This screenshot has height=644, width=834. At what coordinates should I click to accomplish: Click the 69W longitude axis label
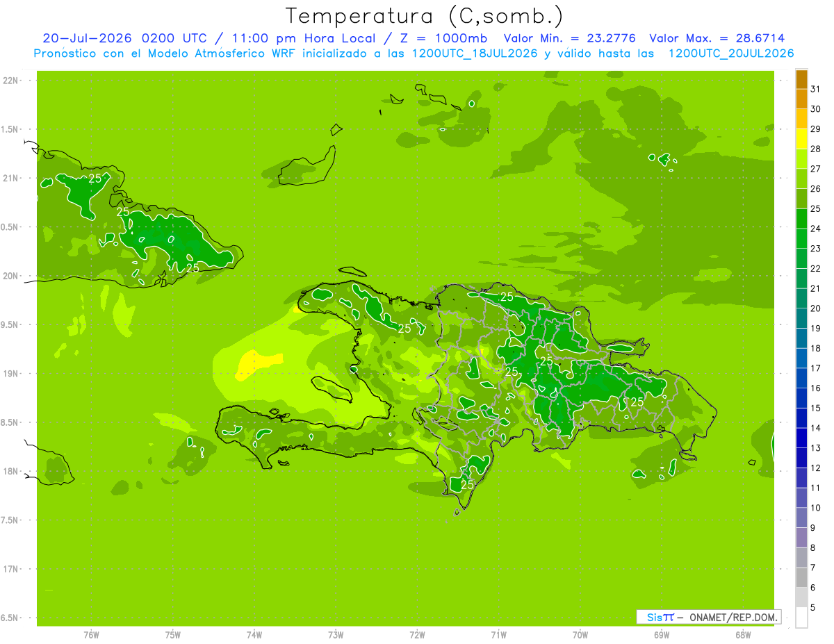coord(662,635)
